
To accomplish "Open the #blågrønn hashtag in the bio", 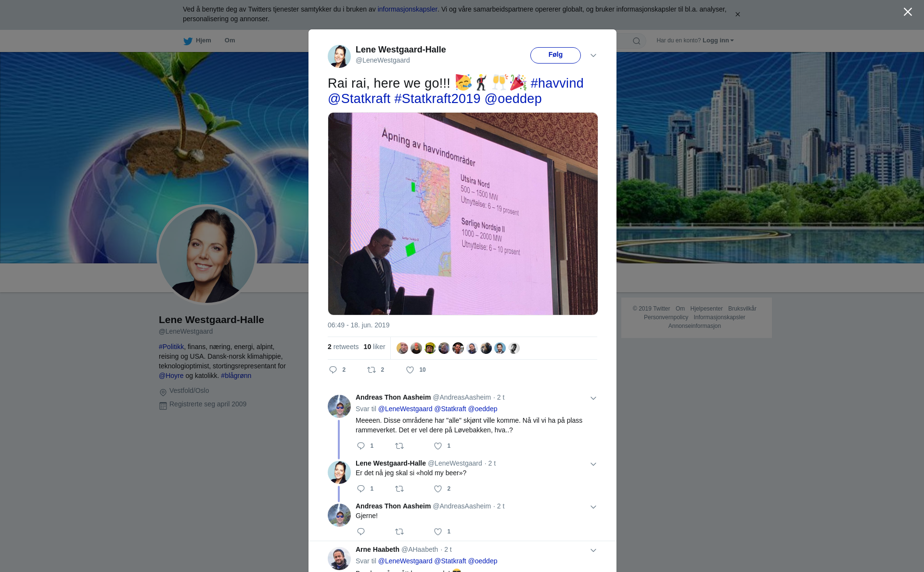I will (x=236, y=376).
